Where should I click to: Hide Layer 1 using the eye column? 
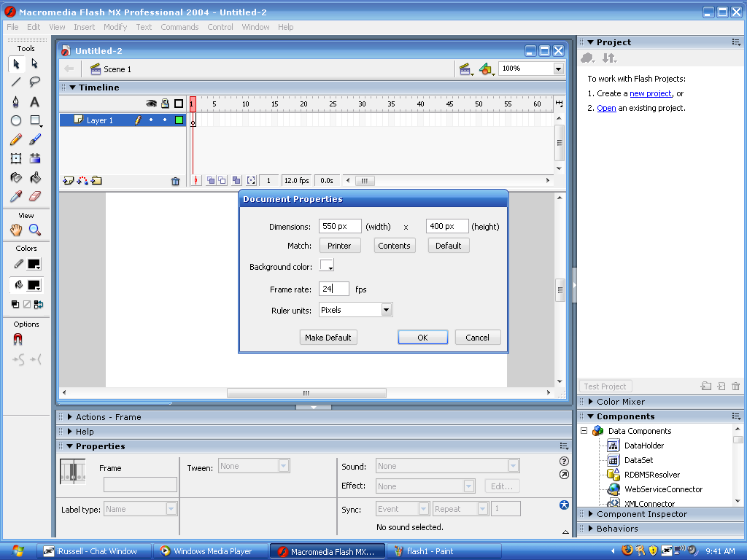point(152,120)
